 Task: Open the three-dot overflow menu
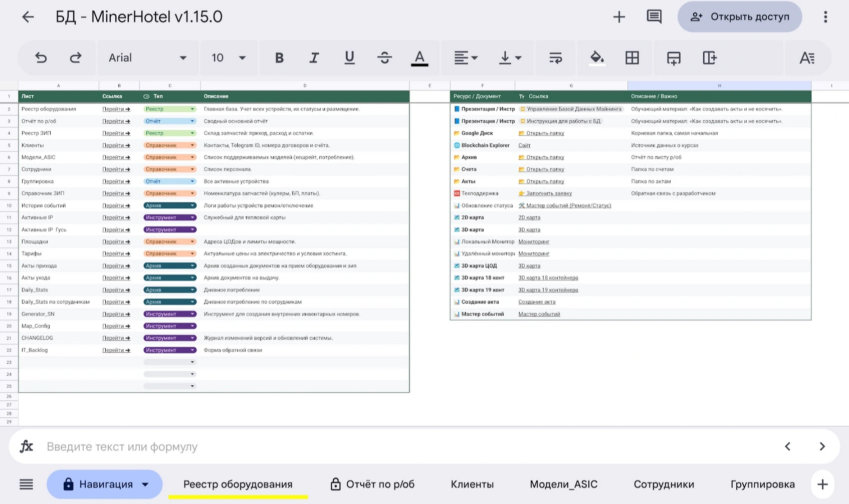[825, 17]
